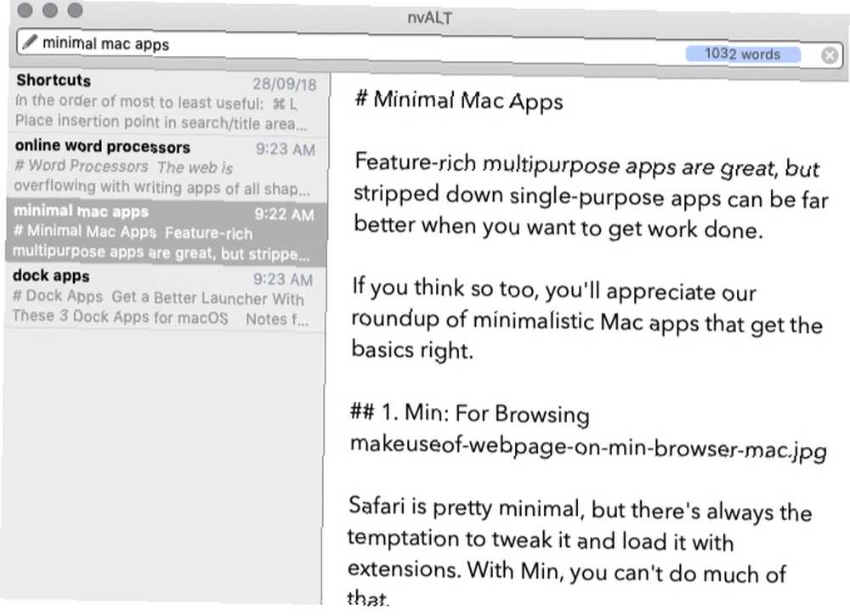Click the '# Word Processors The web is' preview
850x616 pixels.
[x=161, y=177]
